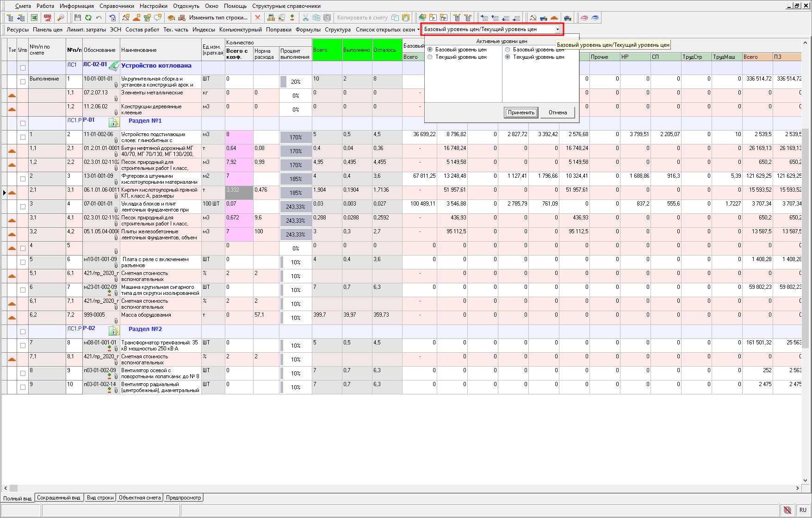The height and width of the screenshot is (518, 812).
Task: Click the undo arrow icon
Action: (x=99, y=18)
